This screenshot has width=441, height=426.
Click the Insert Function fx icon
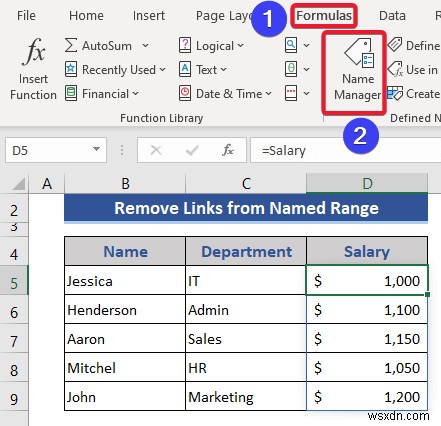[x=33, y=52]
